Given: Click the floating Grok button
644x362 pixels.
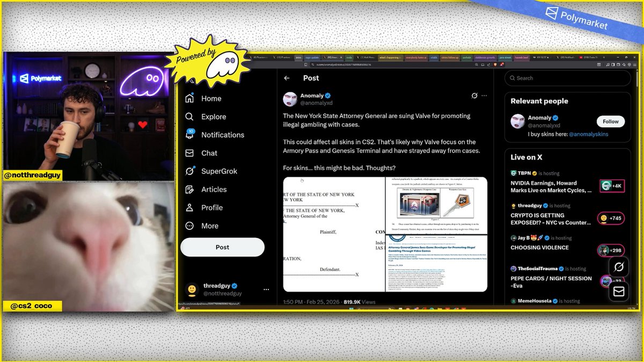Looking at the screenshot, I should point(619,267).
